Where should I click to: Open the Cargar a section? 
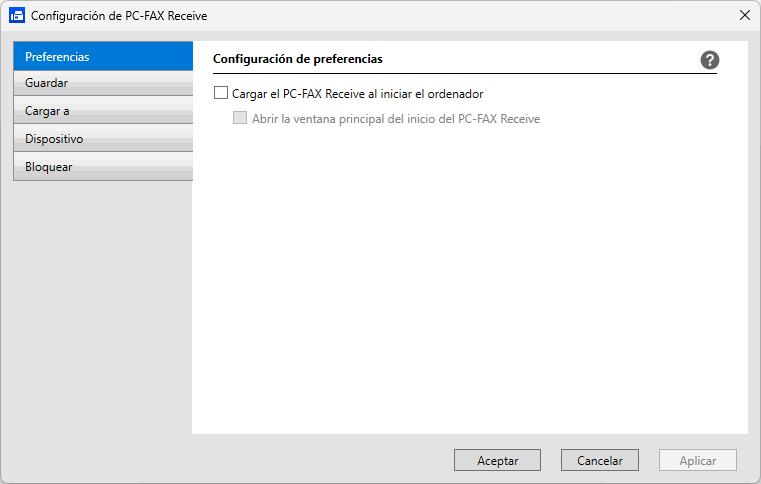102,111
